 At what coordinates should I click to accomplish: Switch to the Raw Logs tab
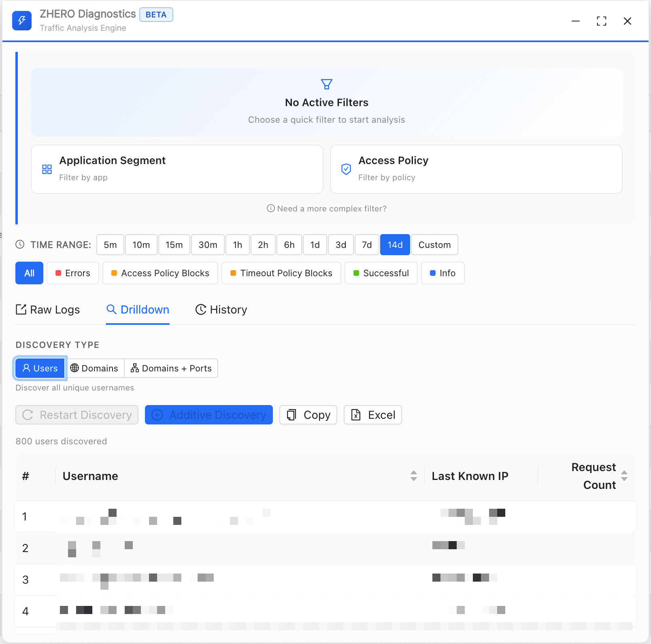48,309
